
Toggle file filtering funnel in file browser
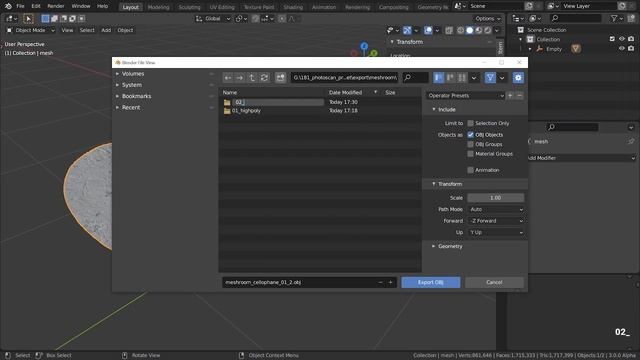[x=490, y=78]
